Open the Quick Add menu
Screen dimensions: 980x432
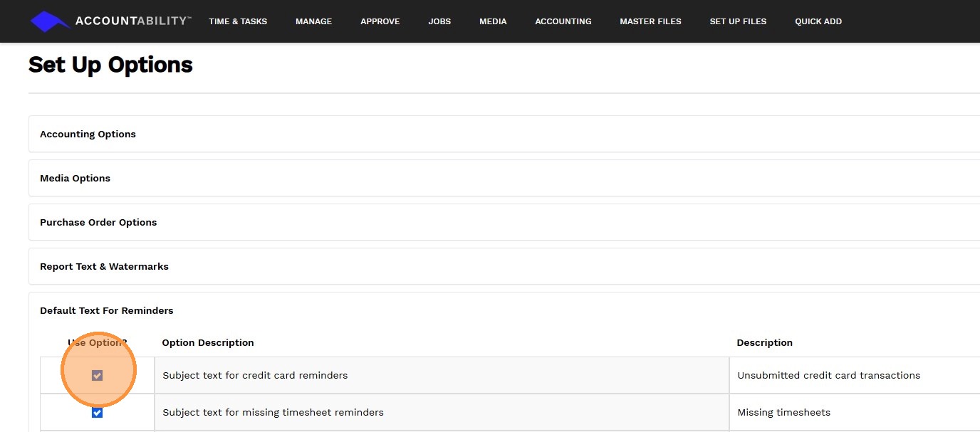coord(818,21)
